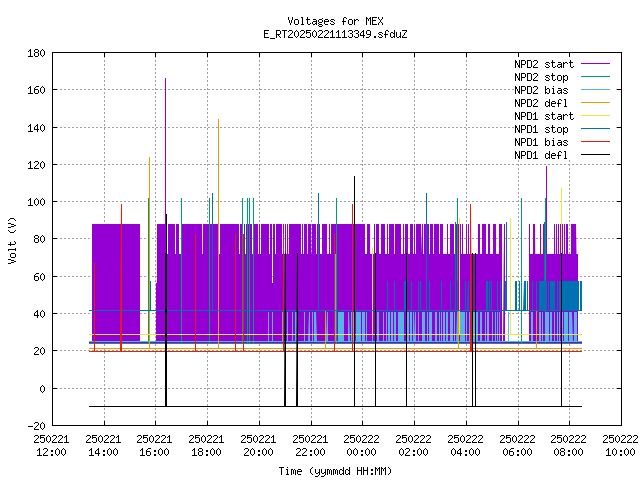Click the y-axis value 180
Viewport: 640px width, 480px height.
[36, 53]
